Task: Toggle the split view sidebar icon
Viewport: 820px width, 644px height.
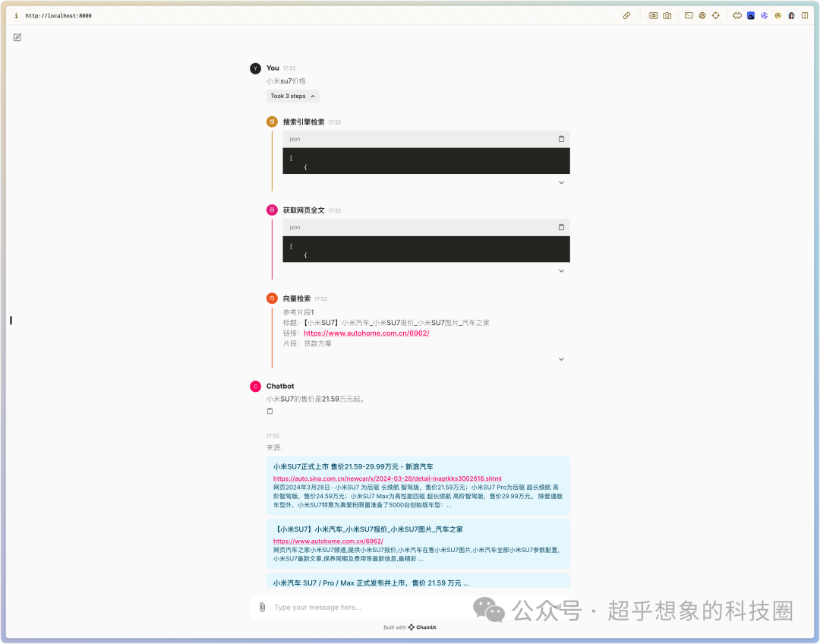Action: (x=805, y=16)
